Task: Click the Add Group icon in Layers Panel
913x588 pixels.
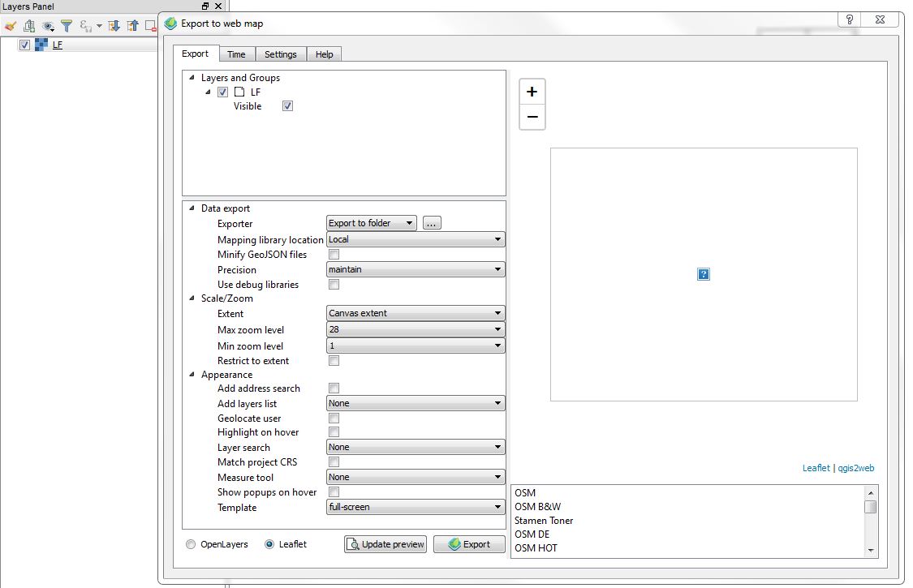Action: [28, 25]
